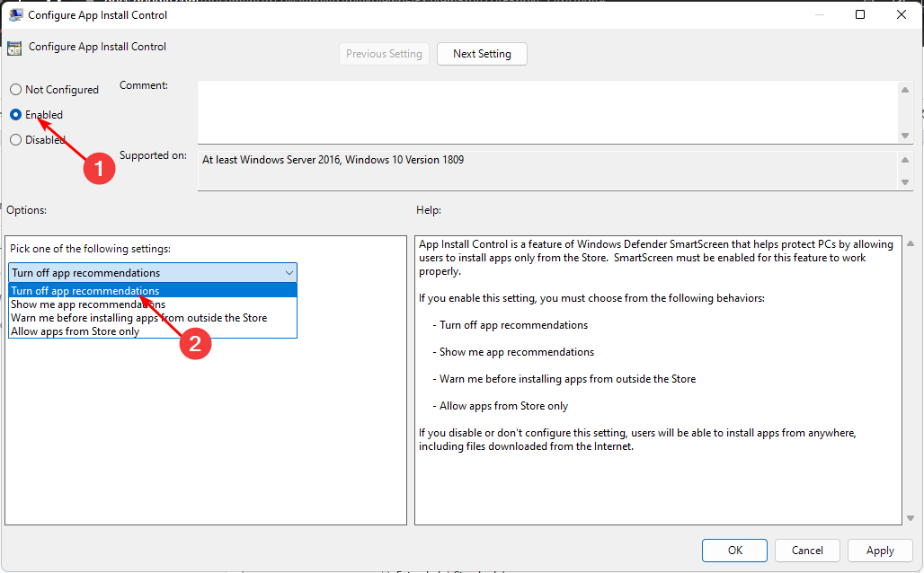Maximize the Configure App Install Control window
The width and height of the screenshot is (924, 573).
point(860,15)
